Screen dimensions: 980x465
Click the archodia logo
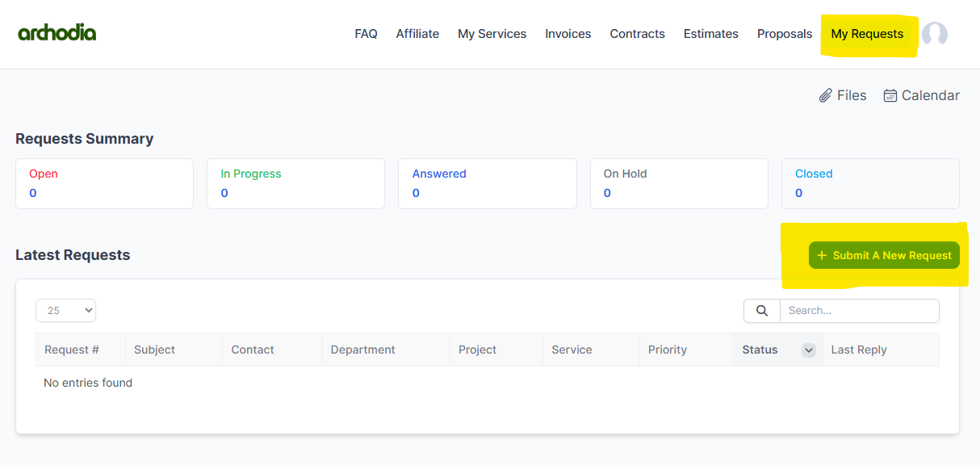tap(57, 33)
